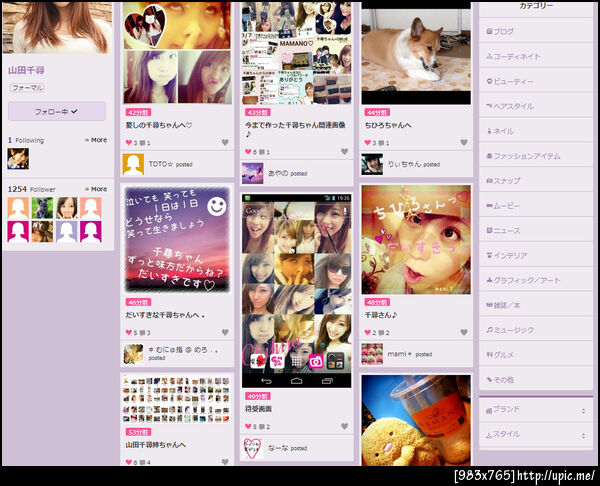Like the 山田千尋姉ちゃんへ post gray heart
This screenshot has width=600, height=486.
(225, 462)
